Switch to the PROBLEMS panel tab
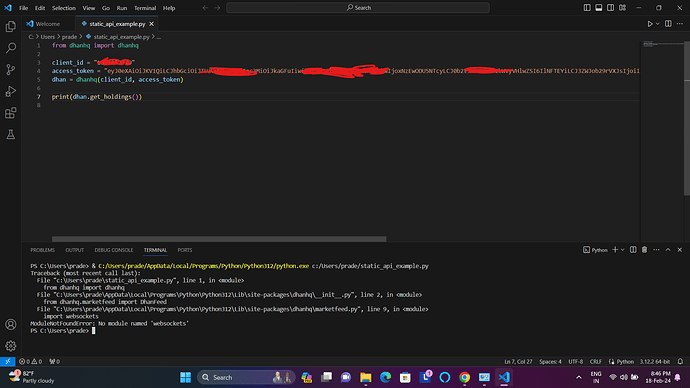Screen dimensions: 690x388 (x=43, y=250)
